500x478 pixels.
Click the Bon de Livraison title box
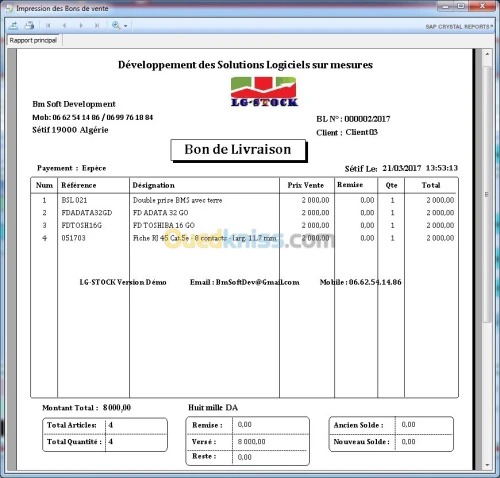pos(238,150)
